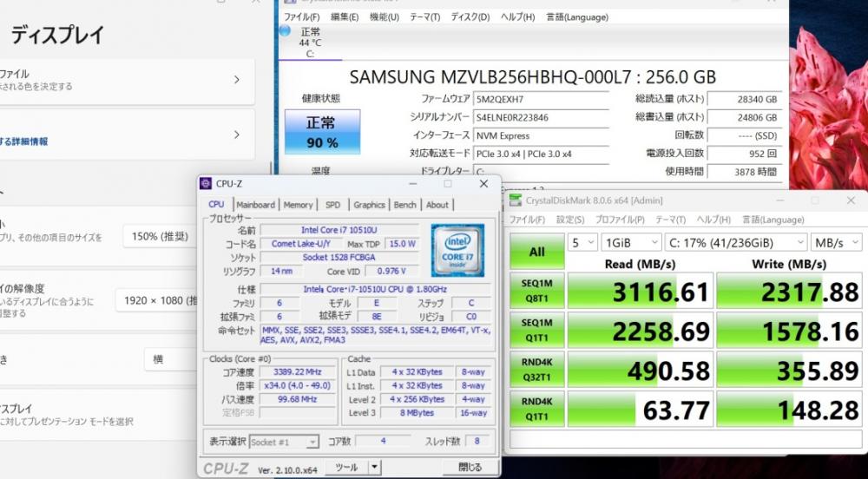The height and width of the screenshot is (479, 868).
Task: Click the SEQ1M Q8T1 write result 2317.88
Action: point(789,291)
